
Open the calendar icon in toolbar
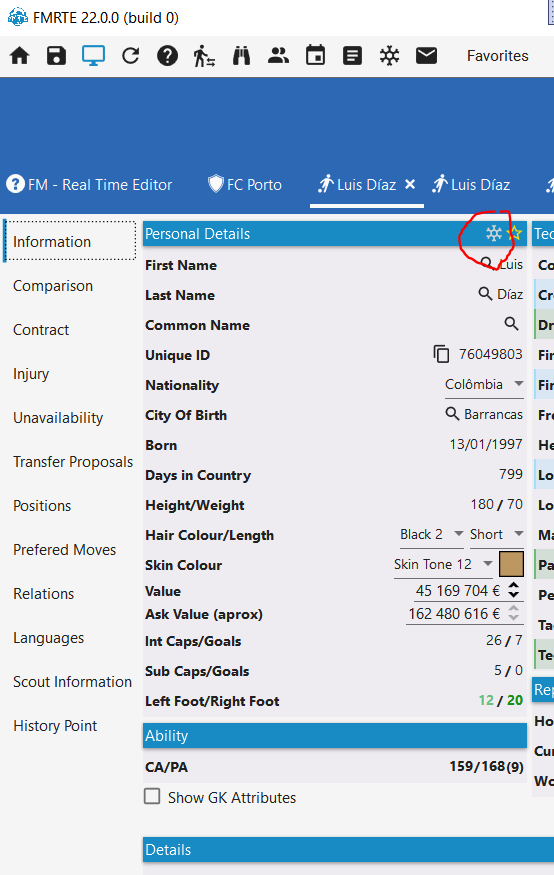pos(315,56)
